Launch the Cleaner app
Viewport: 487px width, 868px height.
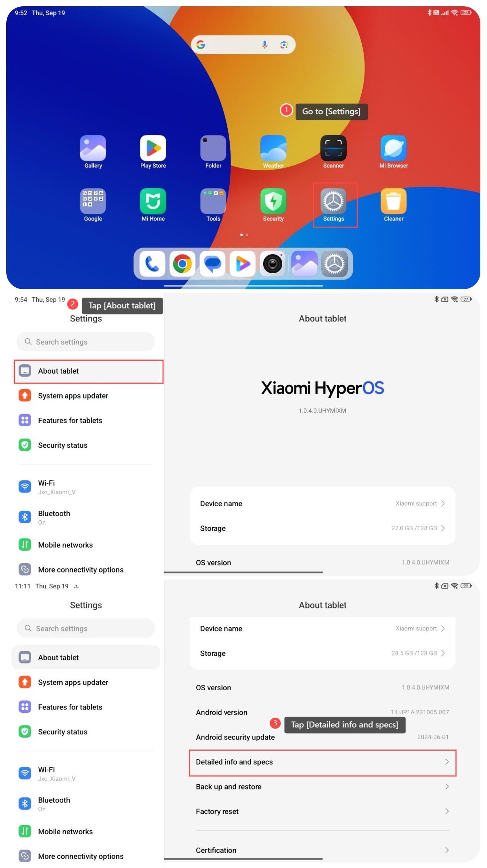pos(393,201)
